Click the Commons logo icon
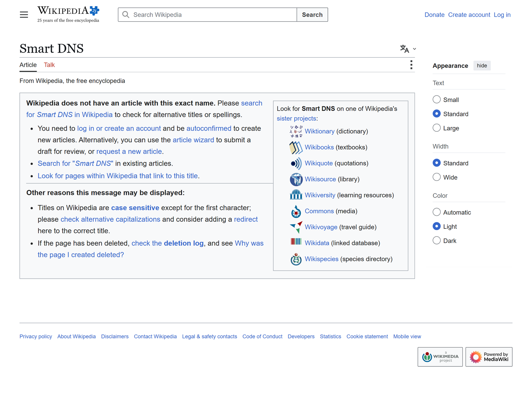This screenshot has width=532, height=399. click(296, 211)
